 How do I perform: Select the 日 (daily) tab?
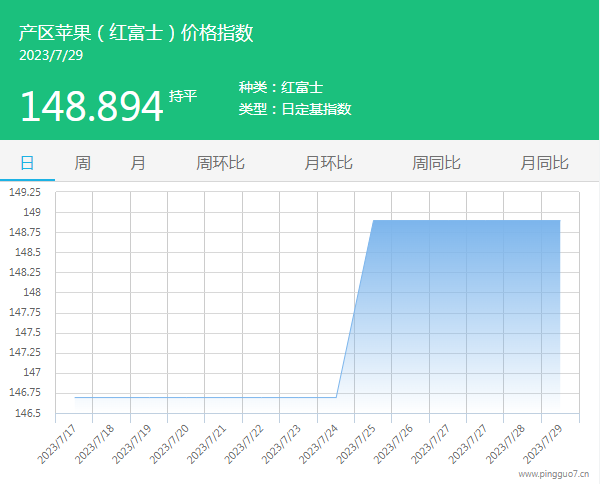pyautogui.click(x=27, y=163)
